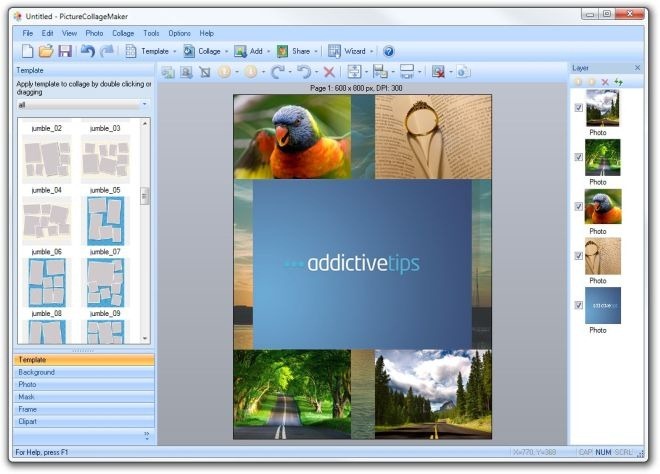Switch to the Clipart sidebar section
The image size is (660, 474).
[84, 421]
